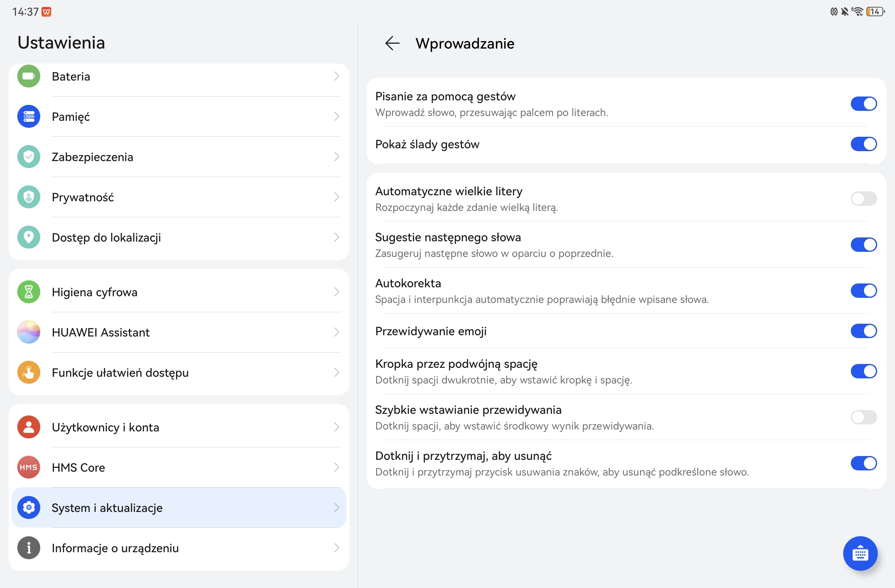Tap the Wi-Fi icon in status bar
This screenshot has width=895, height=588.
857,12
